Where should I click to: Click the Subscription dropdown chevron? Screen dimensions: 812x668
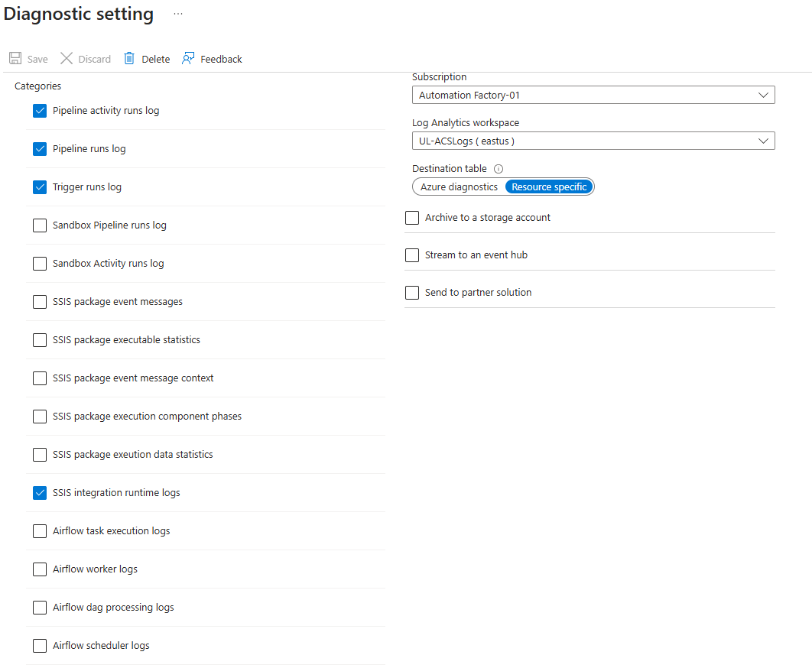(763, 96)
